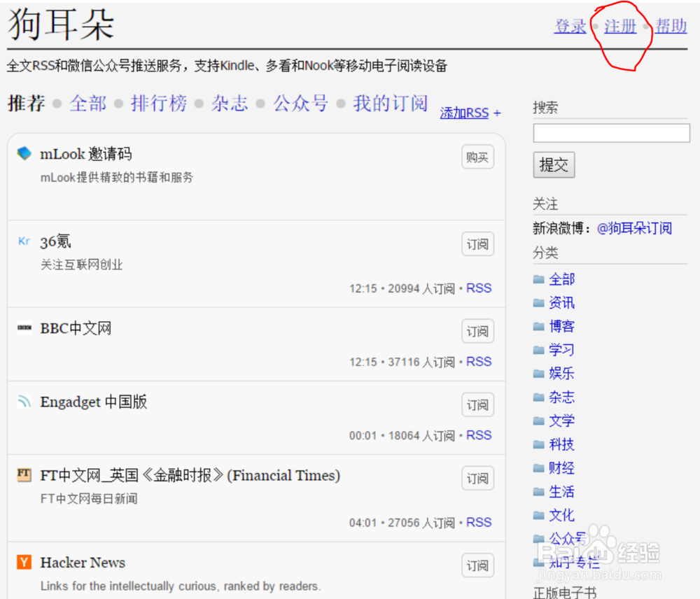Viewport: 700px width, 599px height.
Task: Open RSS link for FT中文网
Action: tap(479, 522)
